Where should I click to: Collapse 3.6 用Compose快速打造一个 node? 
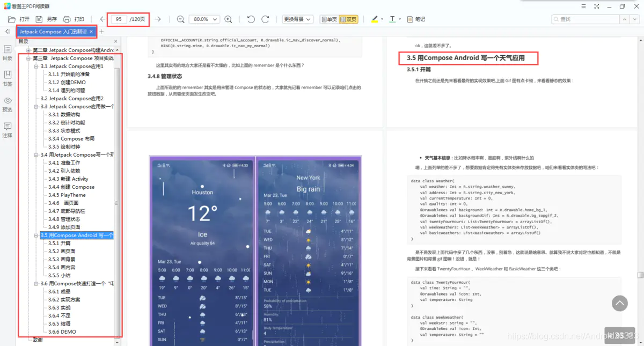36,283
